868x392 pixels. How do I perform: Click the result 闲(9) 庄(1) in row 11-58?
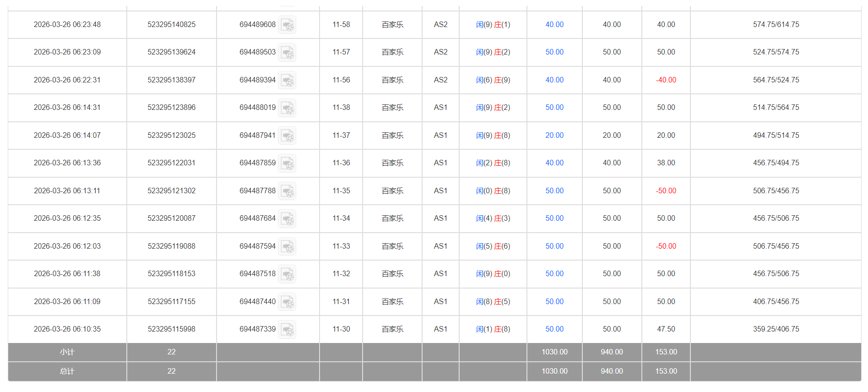[493, 25]
